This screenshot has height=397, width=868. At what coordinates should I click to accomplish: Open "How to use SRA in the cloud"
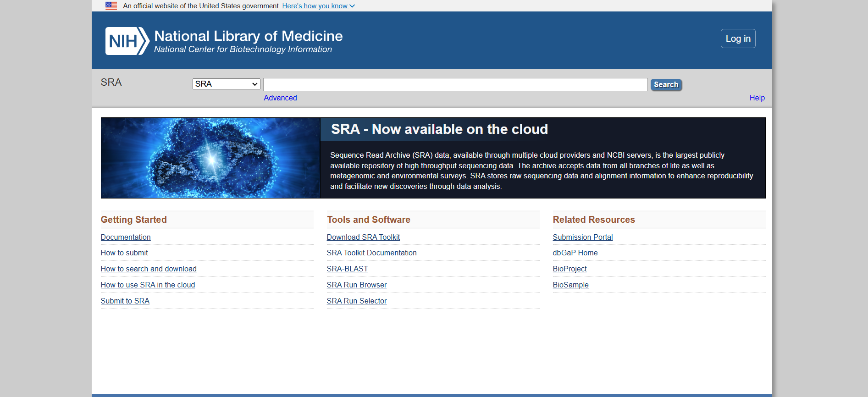click(x=148, y=285)
